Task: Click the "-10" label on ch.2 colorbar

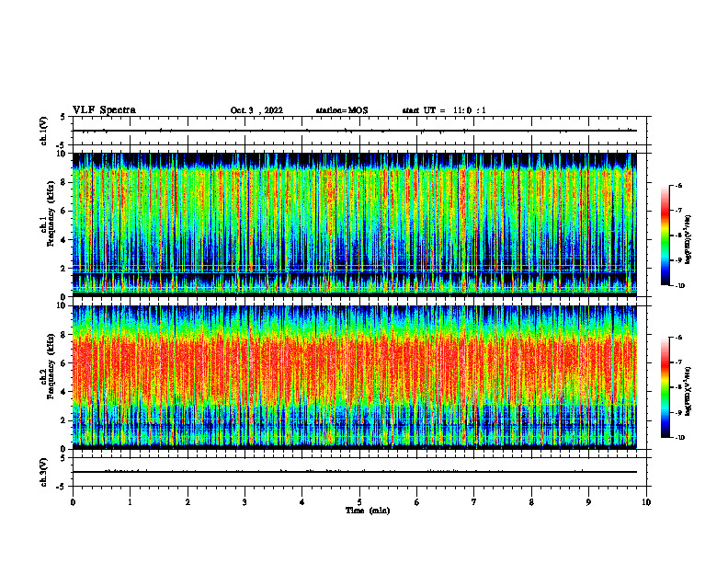Action: [679, 438]
